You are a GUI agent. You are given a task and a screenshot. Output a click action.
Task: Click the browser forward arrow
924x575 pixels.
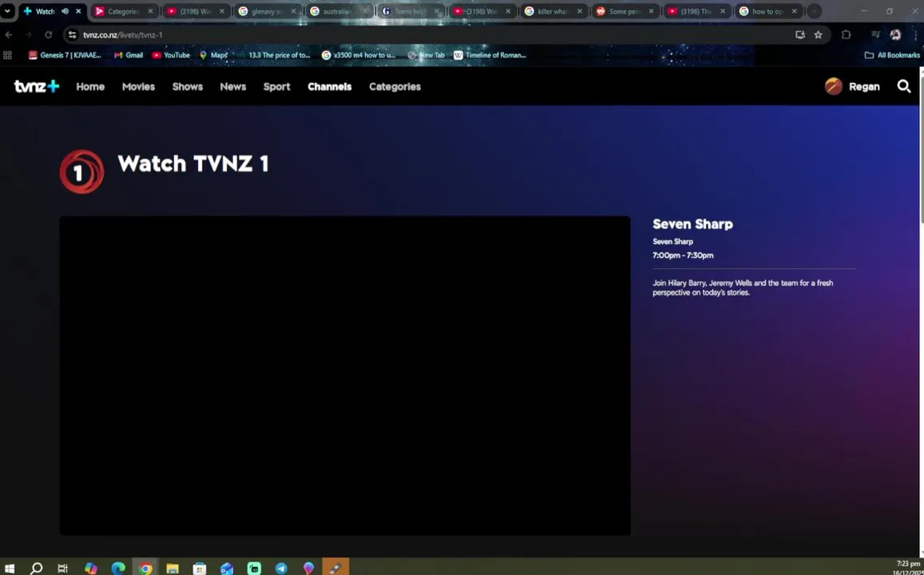pos(28,35)
